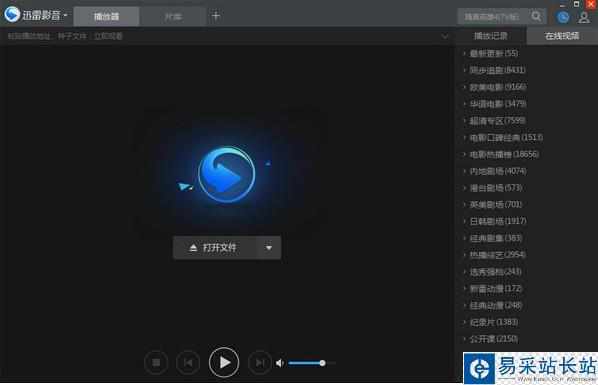Select 日韩剧场 (1917) category
The image size is (598, 385).
point(498,221)
